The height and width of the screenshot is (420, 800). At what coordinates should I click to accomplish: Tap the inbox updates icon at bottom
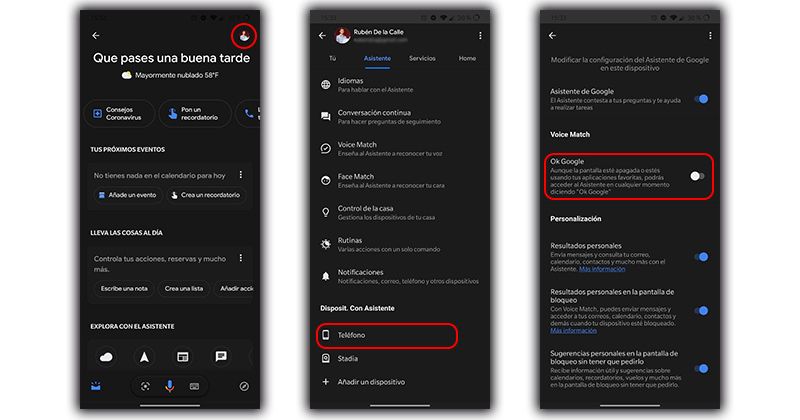click(x=96, y=386)
